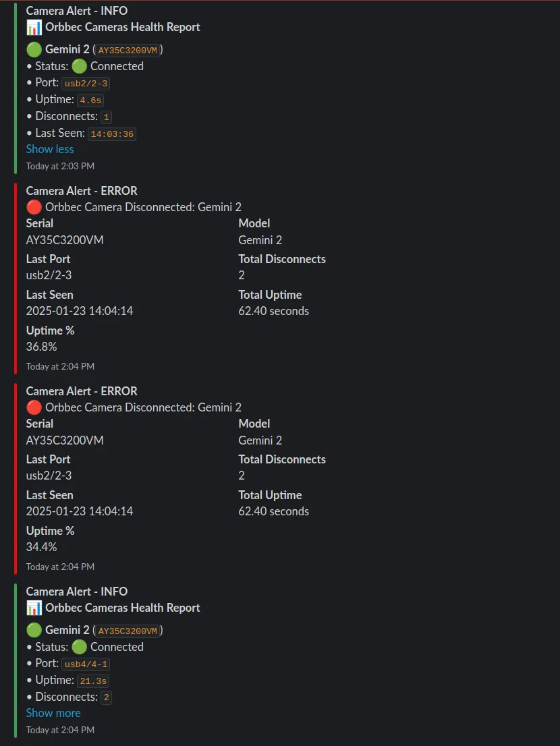Click green circle next to bottom Gemini 2 heading
The height and width of the screenshot is (746, 560).
point(34,631)
